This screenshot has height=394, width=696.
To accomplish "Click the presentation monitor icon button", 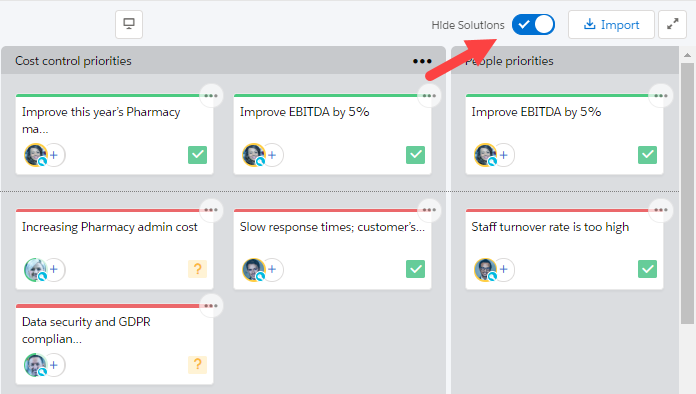I will click(129, 24).
